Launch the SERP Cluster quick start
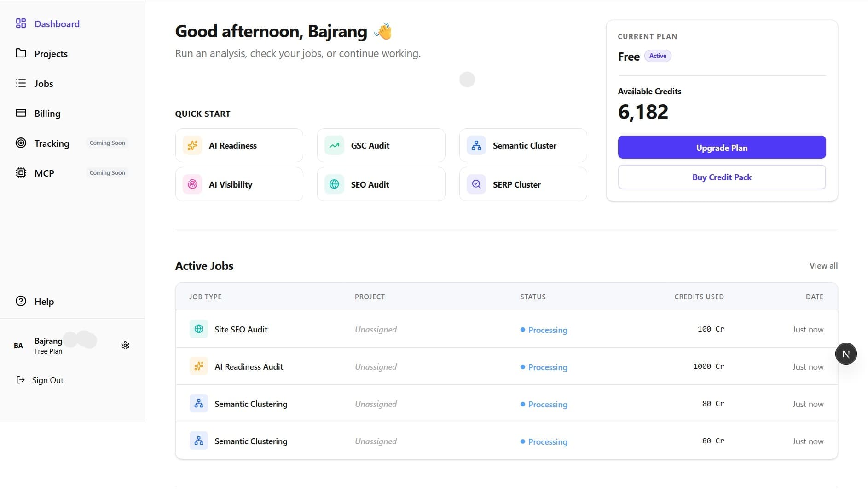The height and width of the screenshot is (492, 868). [523, 184]
